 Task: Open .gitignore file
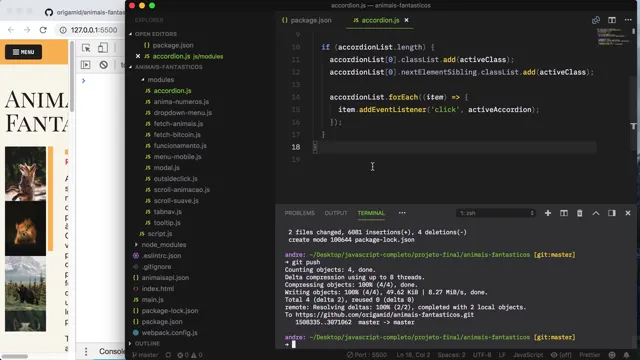pos(156,267)
